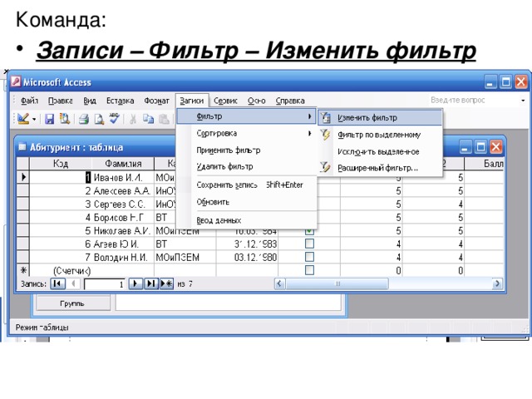This screenshot has width=532, height=399.
Task: Select Применить фильтр menu entry
Action: (247, 150)
